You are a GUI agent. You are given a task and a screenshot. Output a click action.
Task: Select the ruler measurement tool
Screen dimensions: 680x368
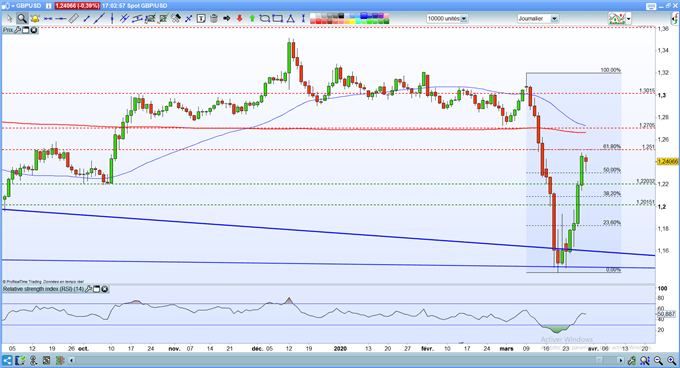(74, 19)
